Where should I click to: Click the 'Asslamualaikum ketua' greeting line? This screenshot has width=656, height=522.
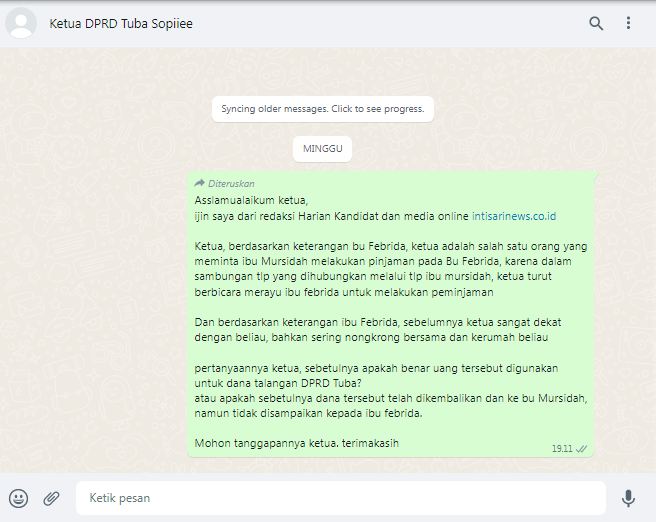[251, 200]
